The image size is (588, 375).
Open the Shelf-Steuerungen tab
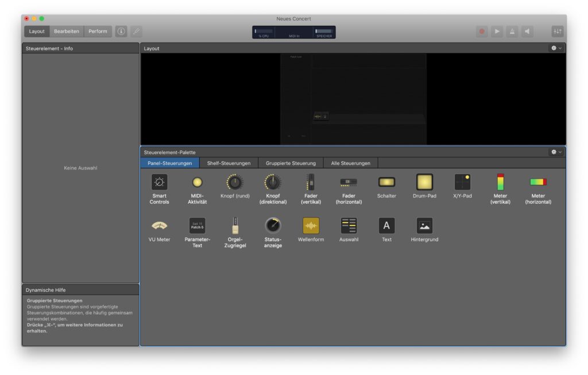coord(229,163)
